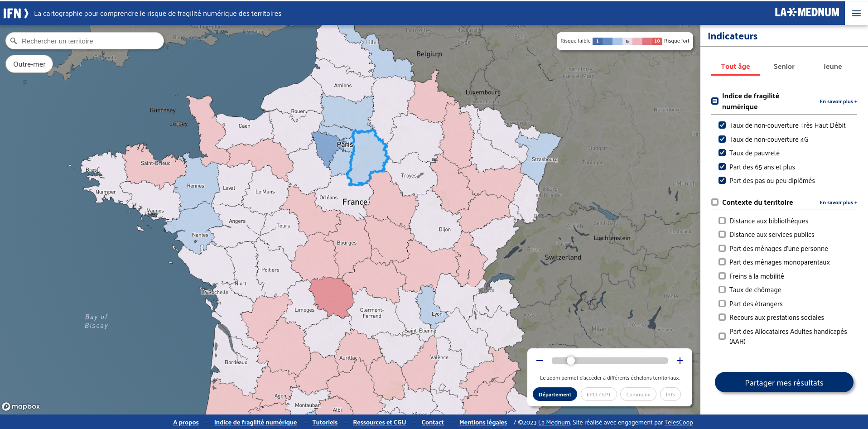Check the Taux de chômage indicator

click(722, 289)
